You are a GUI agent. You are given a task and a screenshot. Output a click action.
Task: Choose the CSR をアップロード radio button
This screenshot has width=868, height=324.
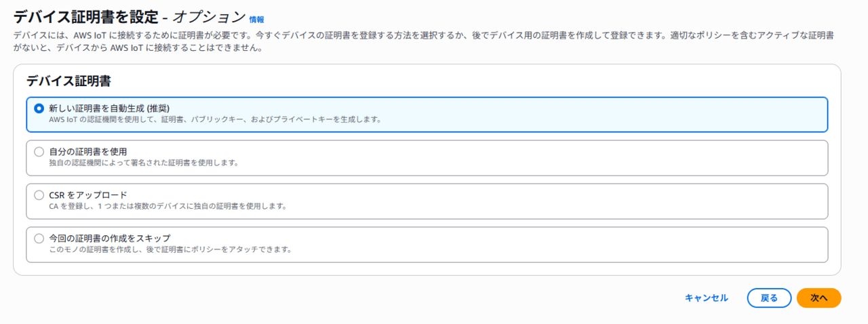39,195
